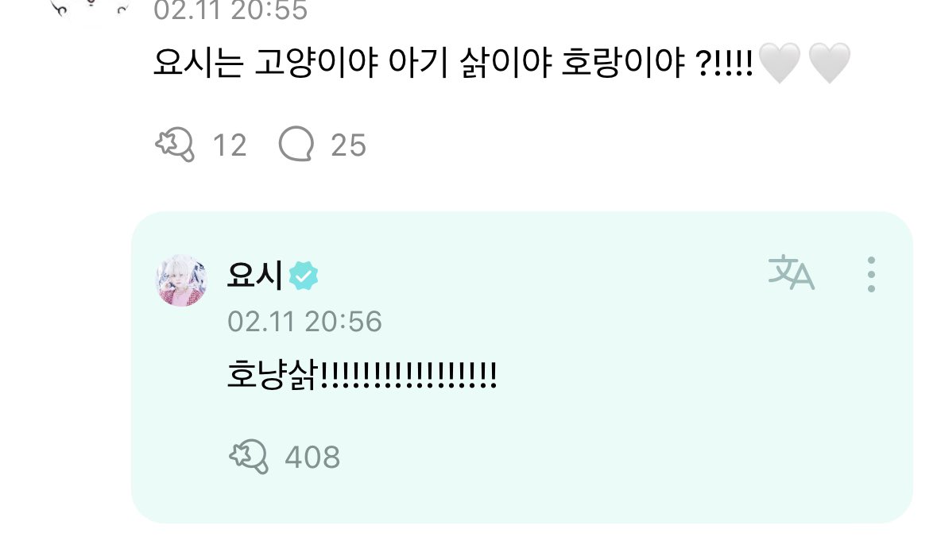Translate 요시's reply with the translate icon

[792, 272]
